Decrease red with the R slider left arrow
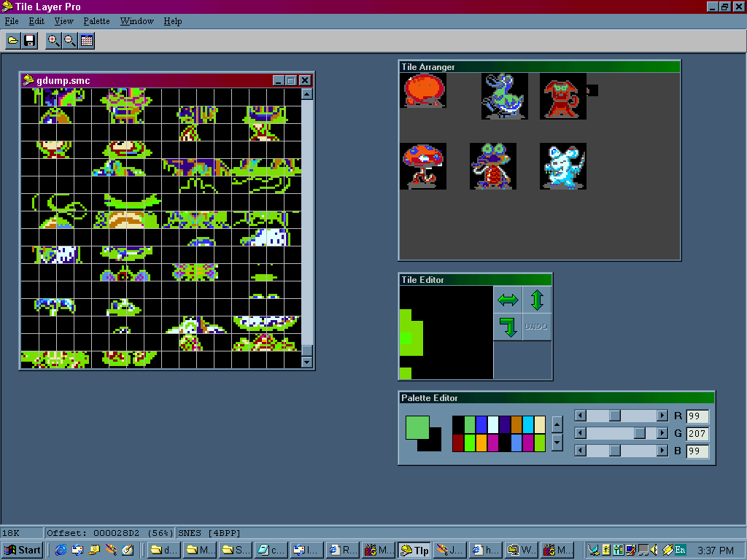Viewport: 747px width, 560px height. click(580, 416)
